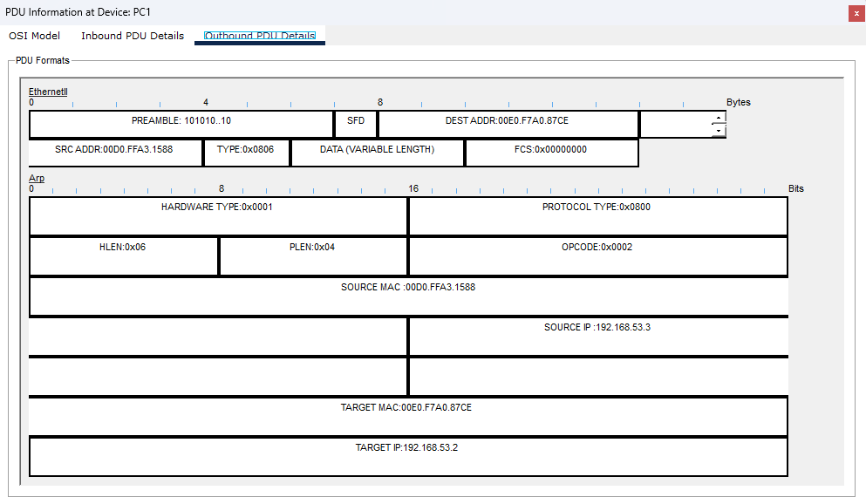Click the OPCODE:0x0002 field
Viewport: 866px width, 504px height.
point(597,256)
